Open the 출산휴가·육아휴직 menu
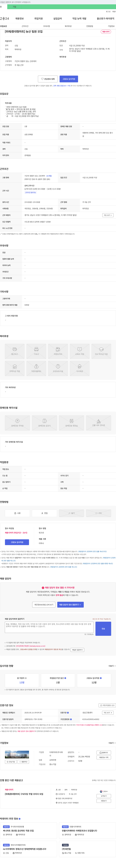The width and height of the screenshot is (116, 868). pyautogui.click(x=105, y=19)
